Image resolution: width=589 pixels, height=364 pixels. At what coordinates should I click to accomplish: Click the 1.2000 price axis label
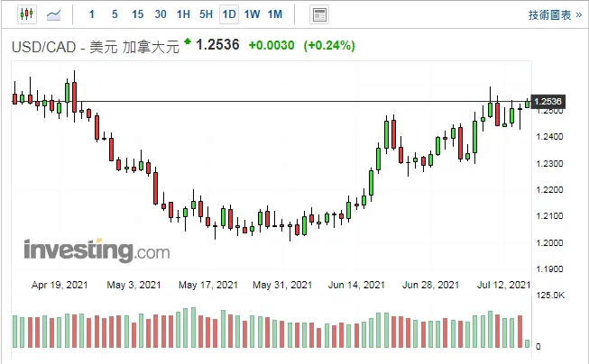tap(549, 242)
